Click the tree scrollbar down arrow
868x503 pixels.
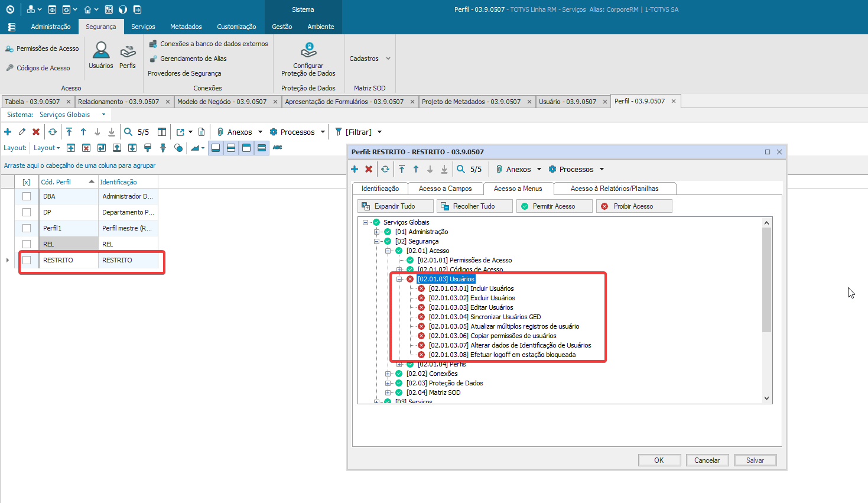click(x=767, y=398)
